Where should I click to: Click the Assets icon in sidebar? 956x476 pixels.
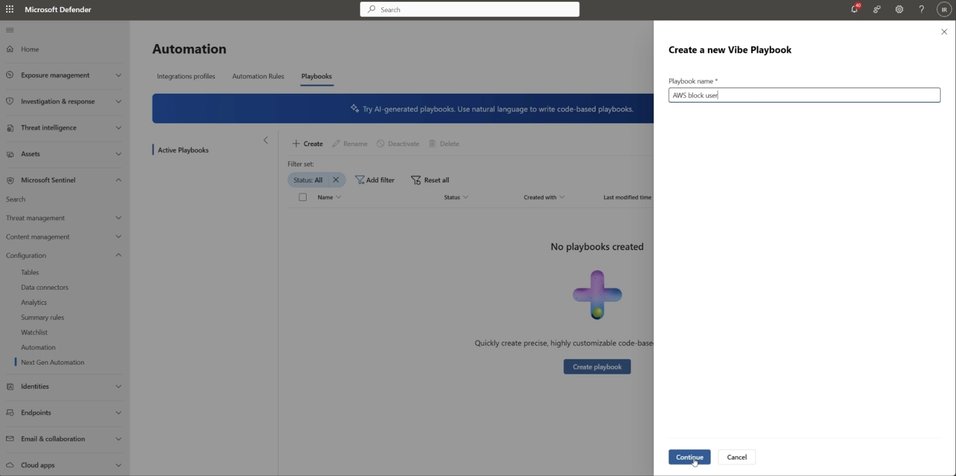10,154
